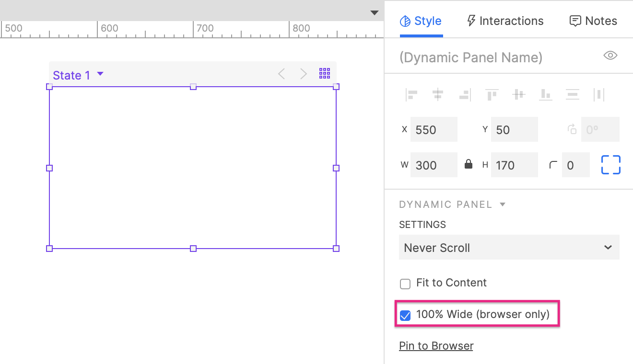This screenshot has height=364, width=633.
Task: Switch to the Notes tab
Action: pos(593,21)
